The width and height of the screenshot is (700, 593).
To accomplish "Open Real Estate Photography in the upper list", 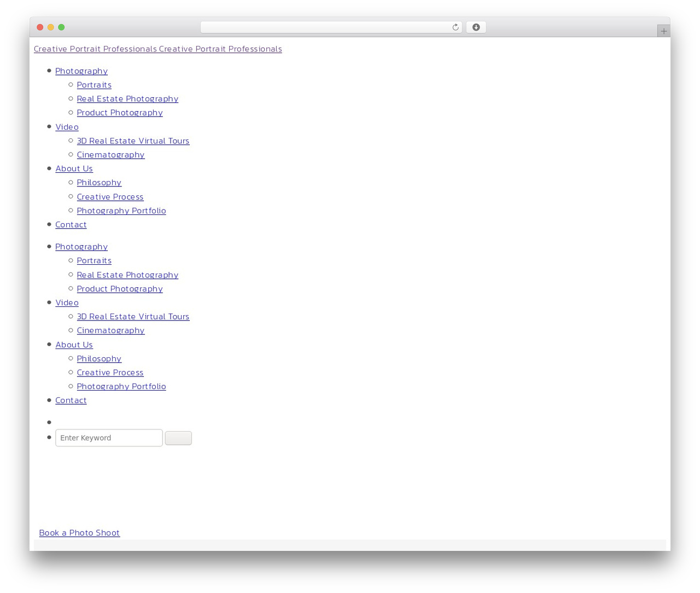I will point(127,99).
